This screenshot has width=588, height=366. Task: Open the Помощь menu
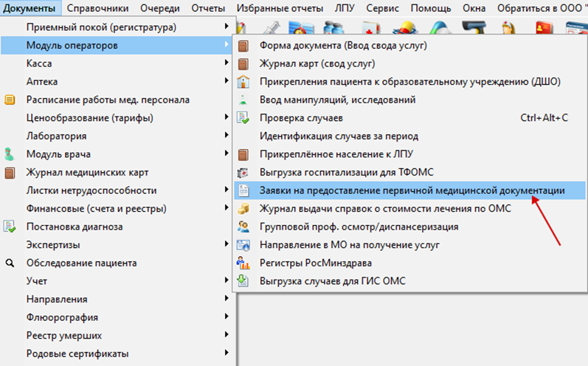pyautogui.click(x=431, y=8)
